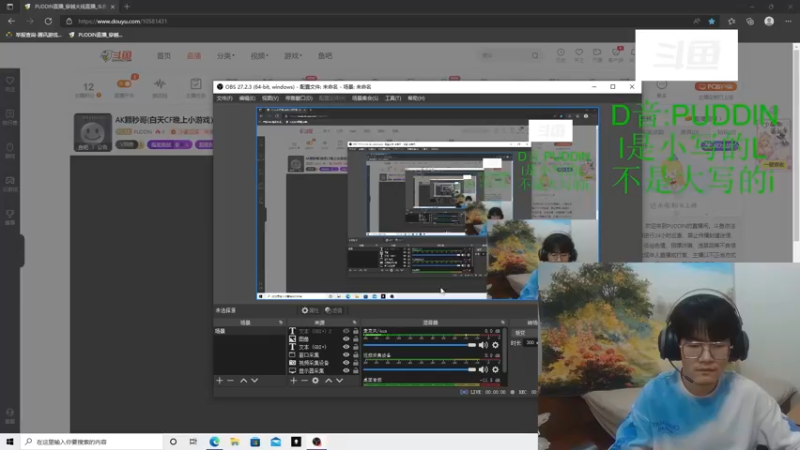
Task: Expand the 视频 dropdown in Douyu navigation
Action: [259, 56]
